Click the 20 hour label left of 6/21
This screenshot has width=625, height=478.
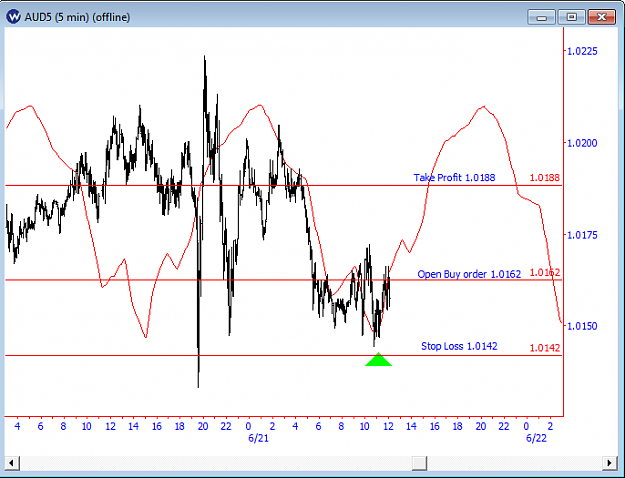pos(203,426)
